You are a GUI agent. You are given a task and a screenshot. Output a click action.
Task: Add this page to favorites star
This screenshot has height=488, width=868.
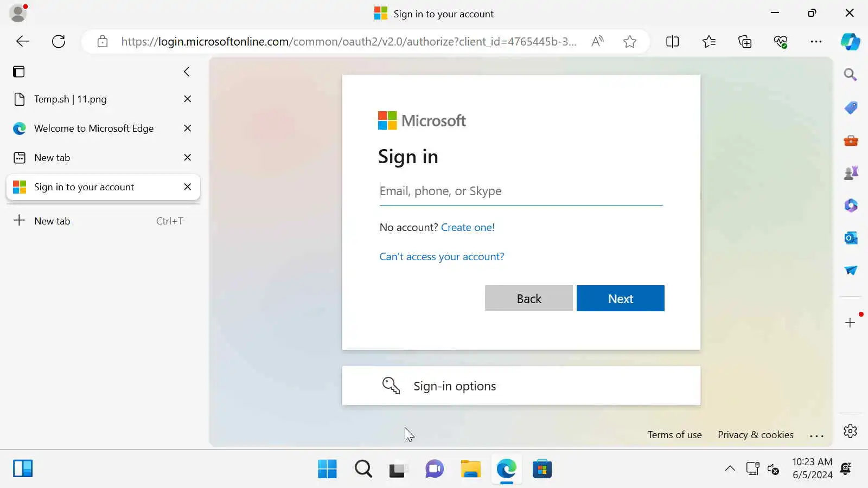[629, 41]
